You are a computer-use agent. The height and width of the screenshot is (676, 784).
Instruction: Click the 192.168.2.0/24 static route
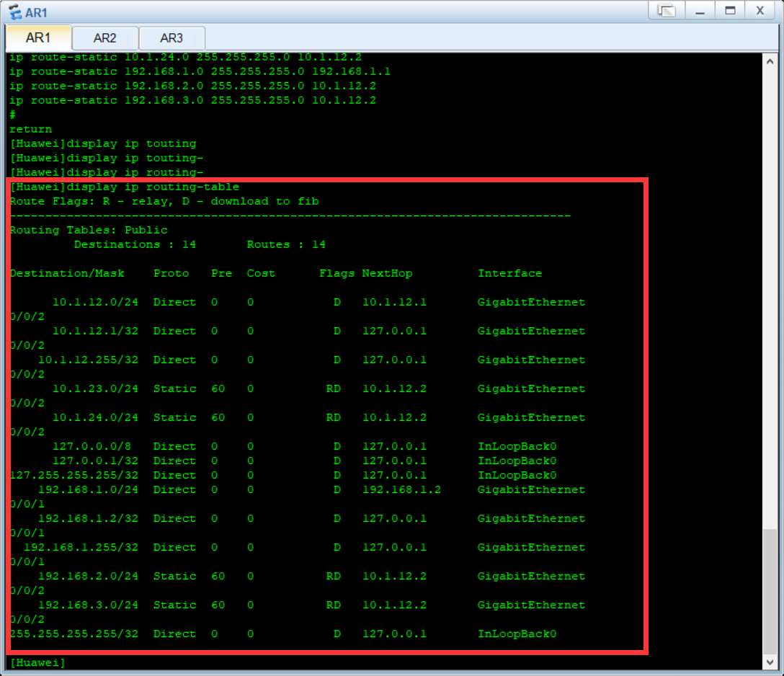point(88,576)
